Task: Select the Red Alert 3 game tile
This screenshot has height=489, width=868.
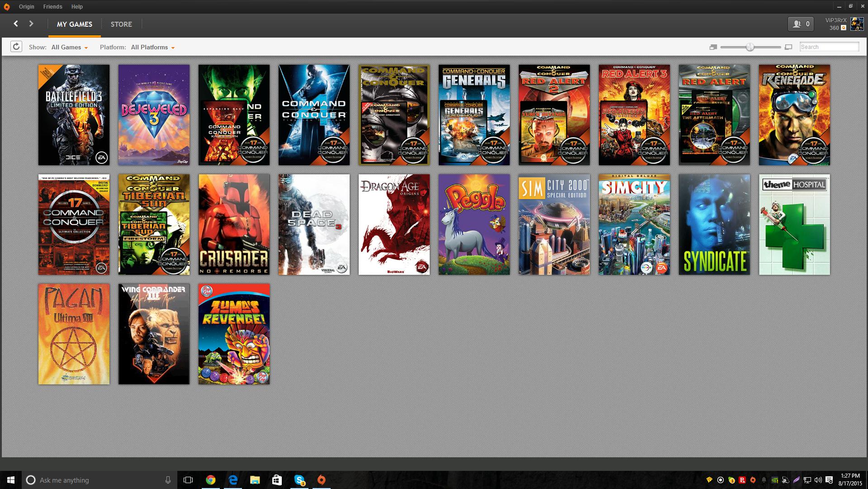Action: (634, 115)
